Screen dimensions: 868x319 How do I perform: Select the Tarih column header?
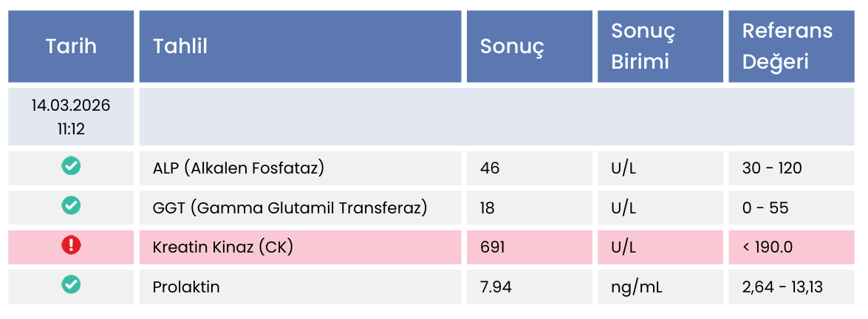tap(71, 47)
